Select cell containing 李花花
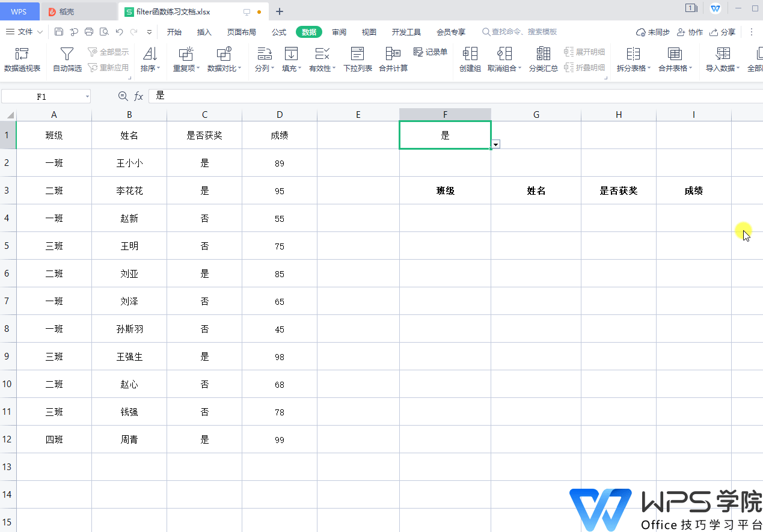This screenshot has width=763, height=532. pos(129,191)
